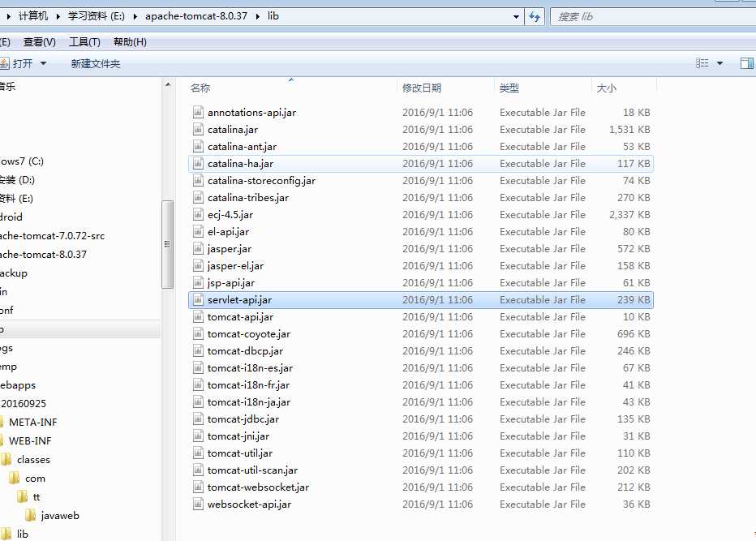Viewport: 756px width, 541px height.
Task: Click the 1,531 KB size cell
Action: (629, 129)
